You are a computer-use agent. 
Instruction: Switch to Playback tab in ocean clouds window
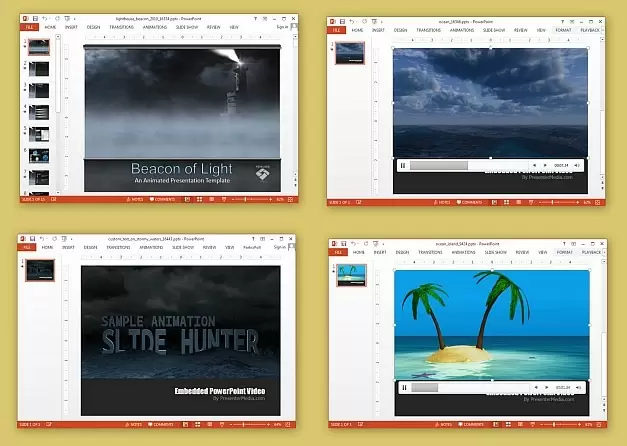point(590,30)
